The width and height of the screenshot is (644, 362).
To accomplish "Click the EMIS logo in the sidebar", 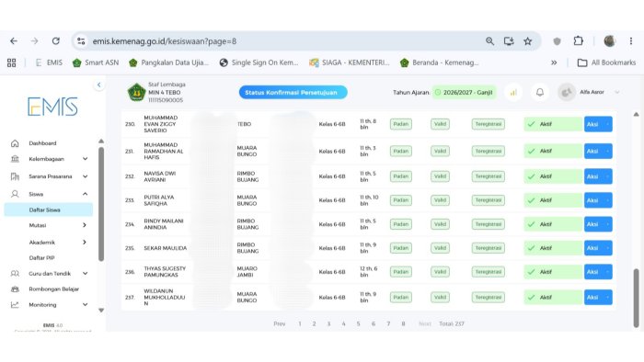I will [x=52, y=107].
